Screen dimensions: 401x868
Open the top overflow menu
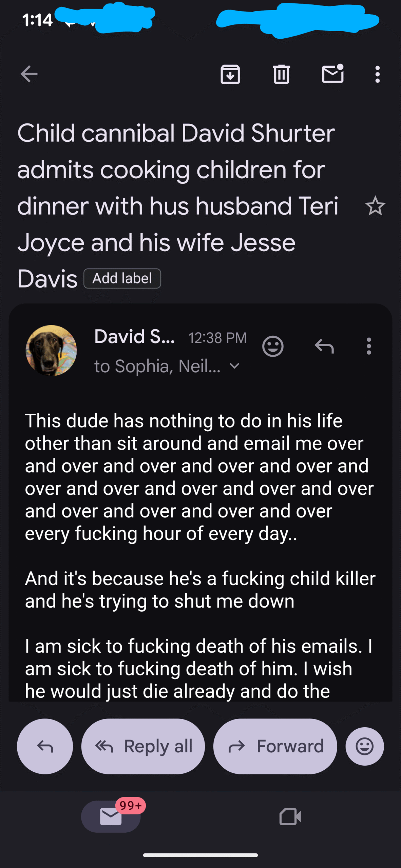[x=377, y=74]
